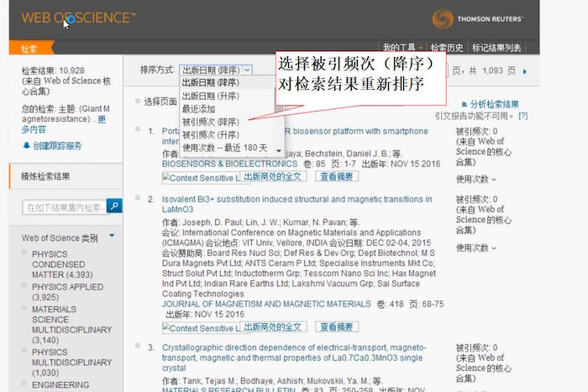Image resolution: width=588 pixels, height=392 pixels.
Task: Click 出版商处的全文 button for result 1
Action: tap(273, 176)
